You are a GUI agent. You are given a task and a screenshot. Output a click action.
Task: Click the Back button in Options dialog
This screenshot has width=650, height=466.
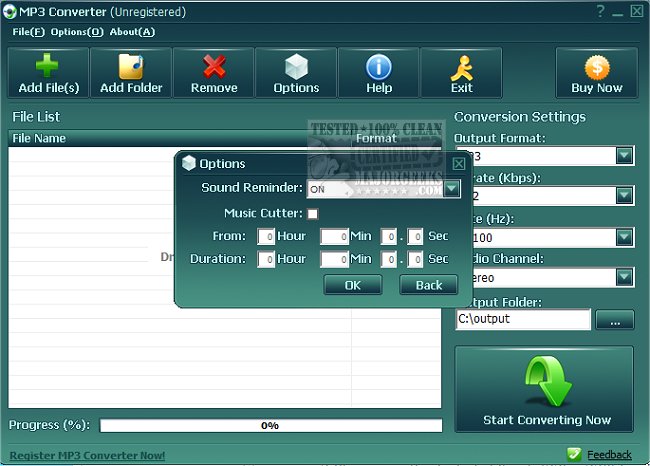429,285
